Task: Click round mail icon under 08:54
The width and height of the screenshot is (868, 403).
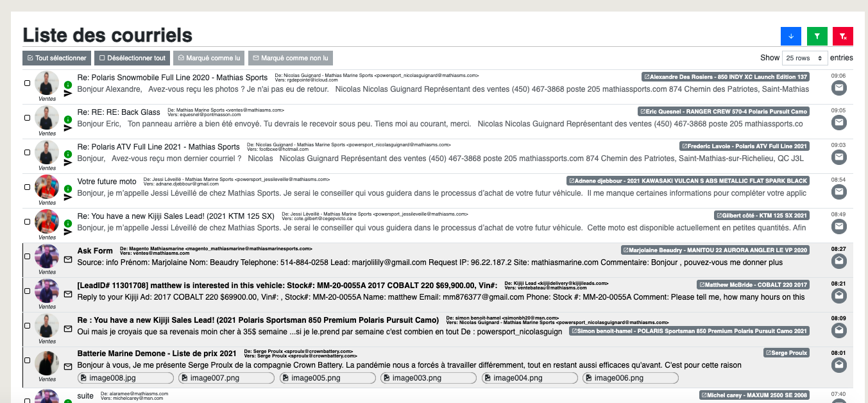Action: point(838,193)
